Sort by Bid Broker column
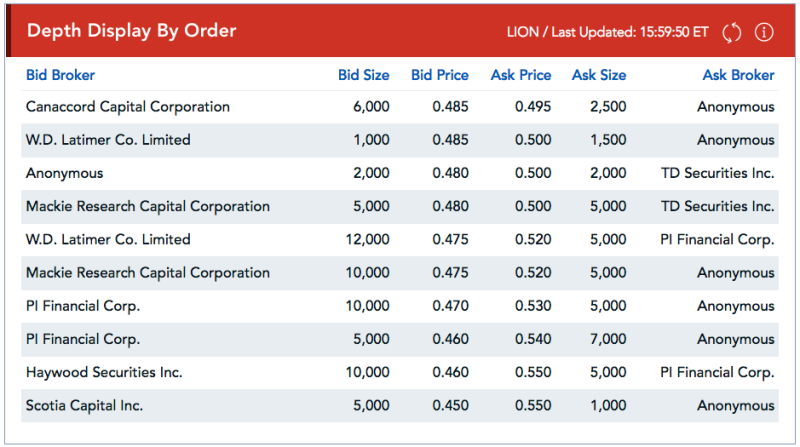The width and height of the screenshot is (800, 447). point(60,75)
